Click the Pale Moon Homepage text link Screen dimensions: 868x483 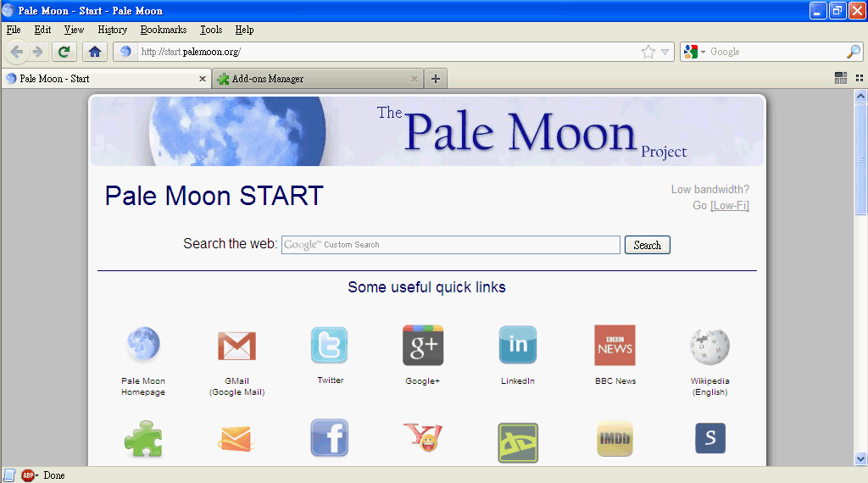[143, 386]
